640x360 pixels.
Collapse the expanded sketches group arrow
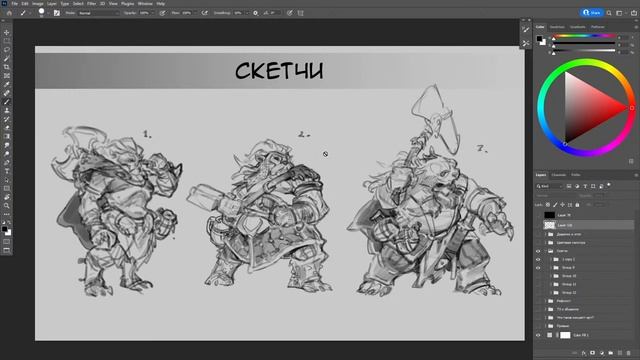point(545,251)
